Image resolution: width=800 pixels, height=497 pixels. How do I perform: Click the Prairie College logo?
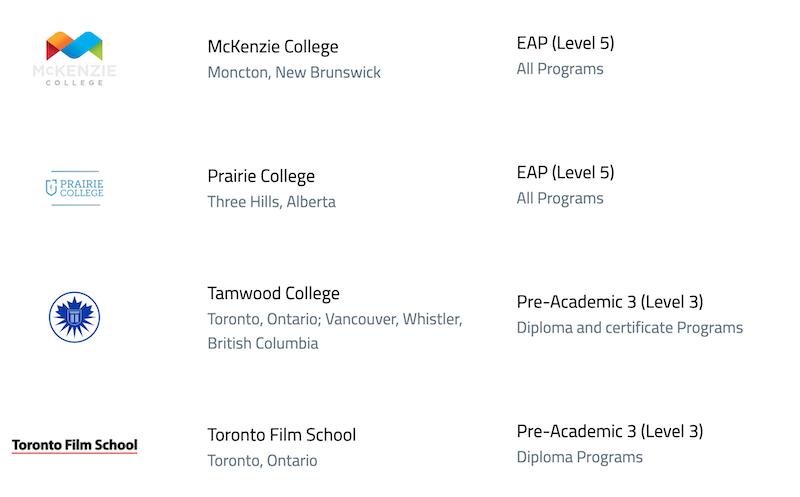pyautogui.click(x=74, y=188)
